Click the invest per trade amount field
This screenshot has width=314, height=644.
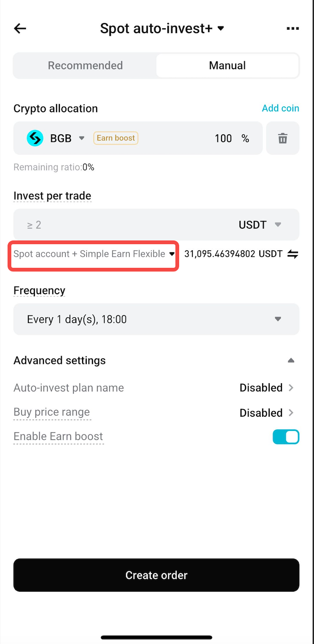click(x=94, y=225)
